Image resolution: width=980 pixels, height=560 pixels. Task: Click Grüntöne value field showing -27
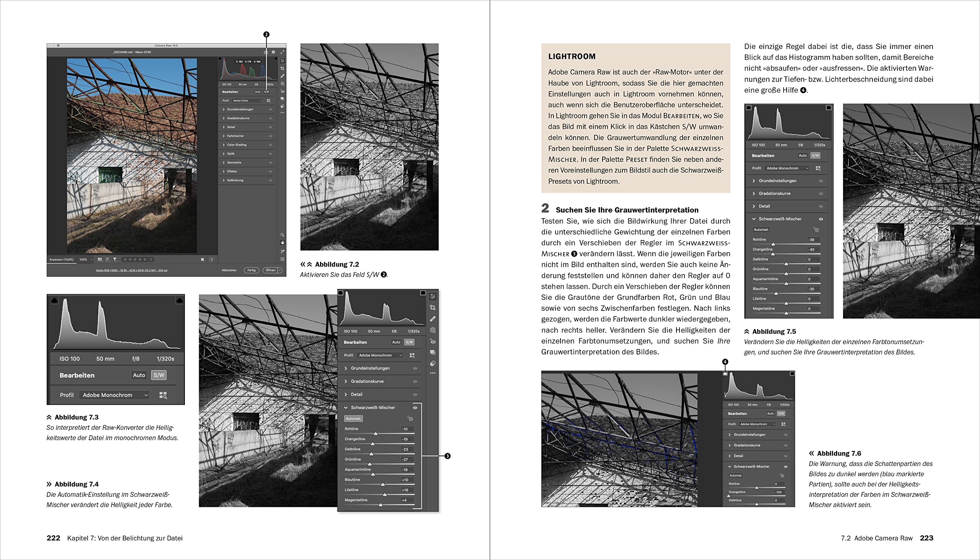pyautogui.click(x=408, y=459)
